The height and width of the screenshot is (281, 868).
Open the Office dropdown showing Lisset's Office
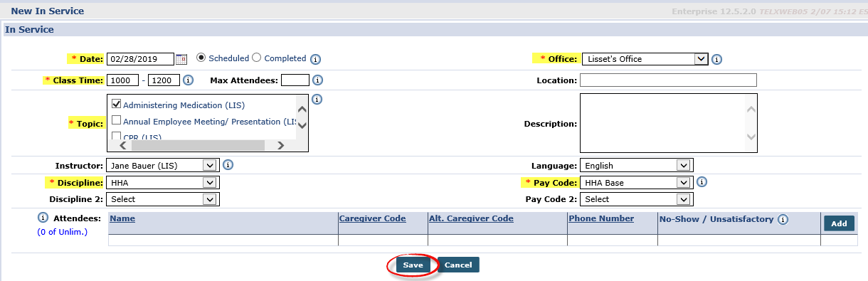(645, 59)
